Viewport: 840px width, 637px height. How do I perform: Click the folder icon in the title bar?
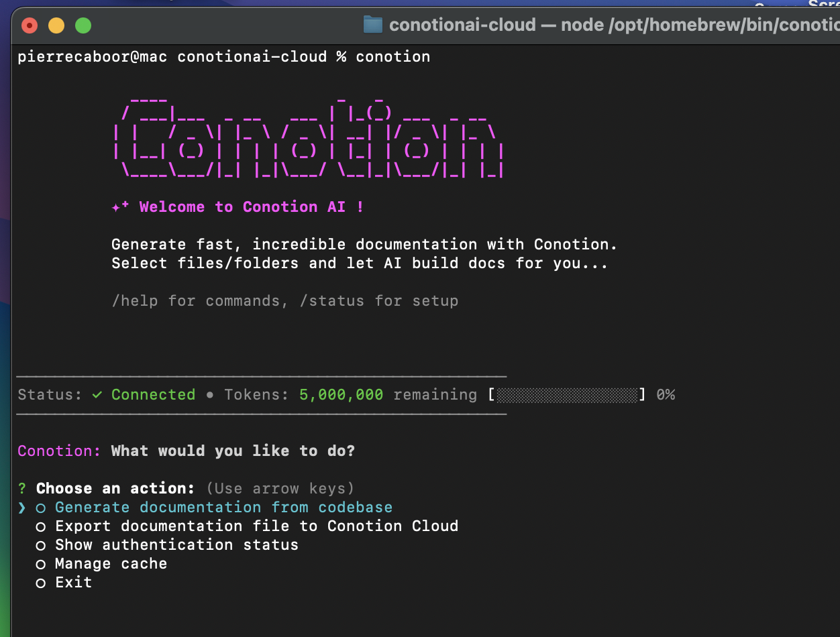pyautogui.click(x=372, y=25)
